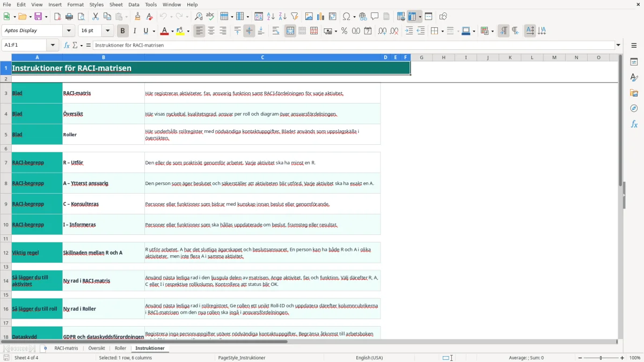
Task: Insert a chart
Action: point(321,17)
